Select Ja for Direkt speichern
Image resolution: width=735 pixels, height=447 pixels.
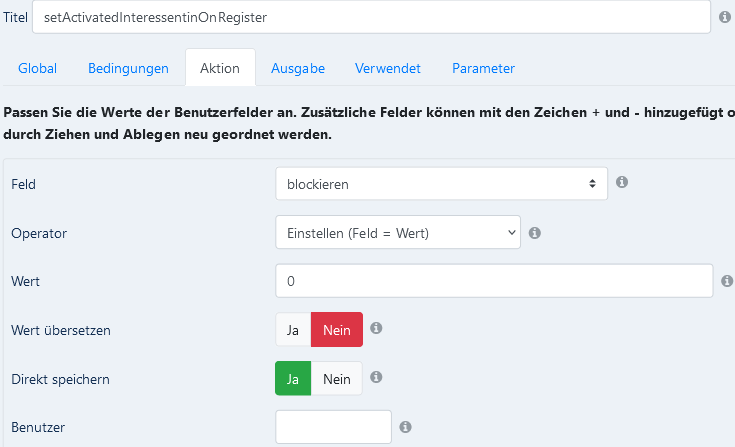tap(293, 379)
